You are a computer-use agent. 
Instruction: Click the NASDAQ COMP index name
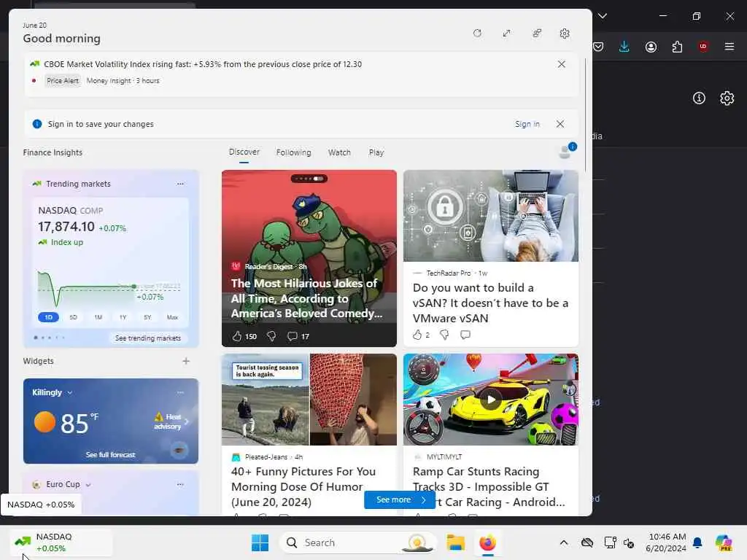coord(71,211)
